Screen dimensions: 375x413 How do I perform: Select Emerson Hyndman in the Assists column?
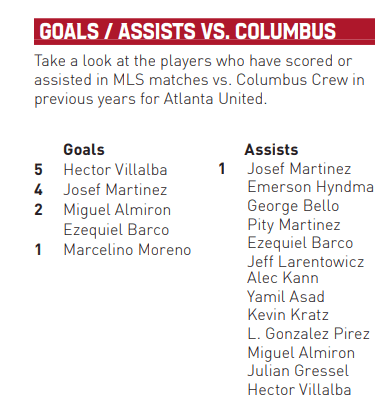(x=311, y=187)
